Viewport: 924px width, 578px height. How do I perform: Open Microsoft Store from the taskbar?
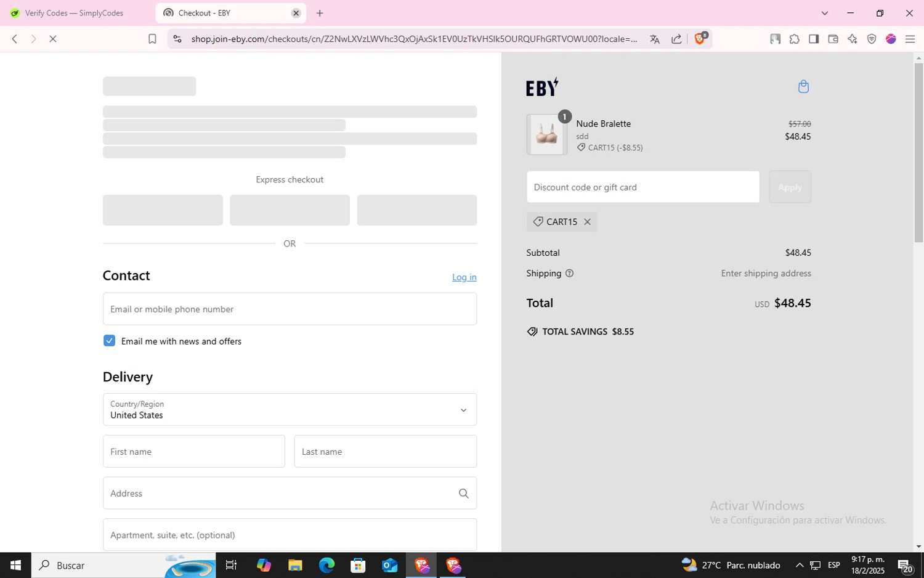(x=358, y=565)
